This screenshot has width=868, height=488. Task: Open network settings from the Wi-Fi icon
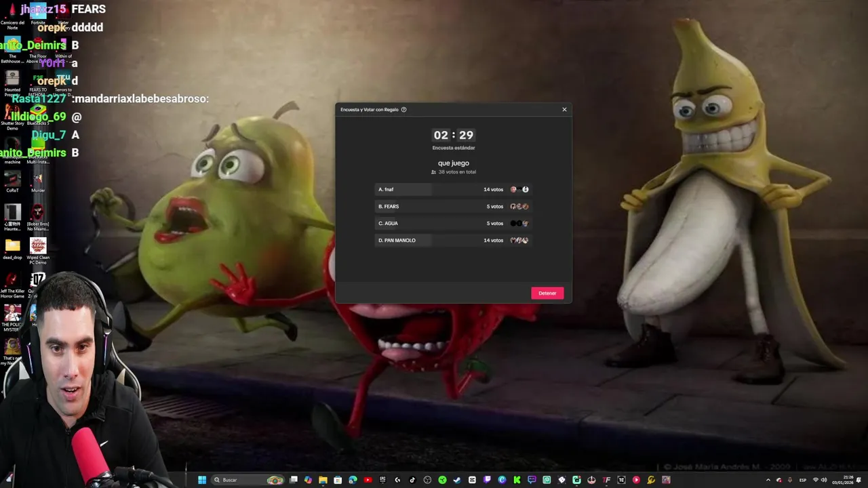(x=816, y=480)
